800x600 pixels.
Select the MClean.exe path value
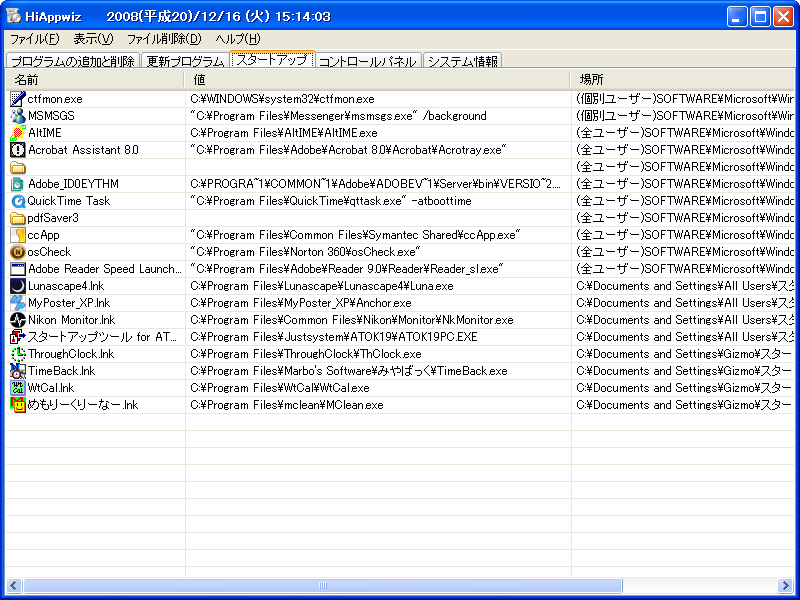(x=286, y=405)
